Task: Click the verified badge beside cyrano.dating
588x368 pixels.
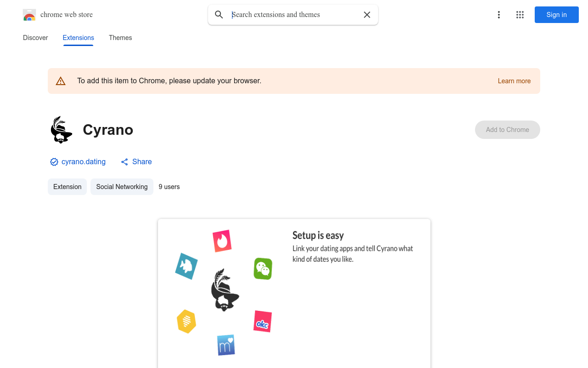Action: [x=54, y=162]
